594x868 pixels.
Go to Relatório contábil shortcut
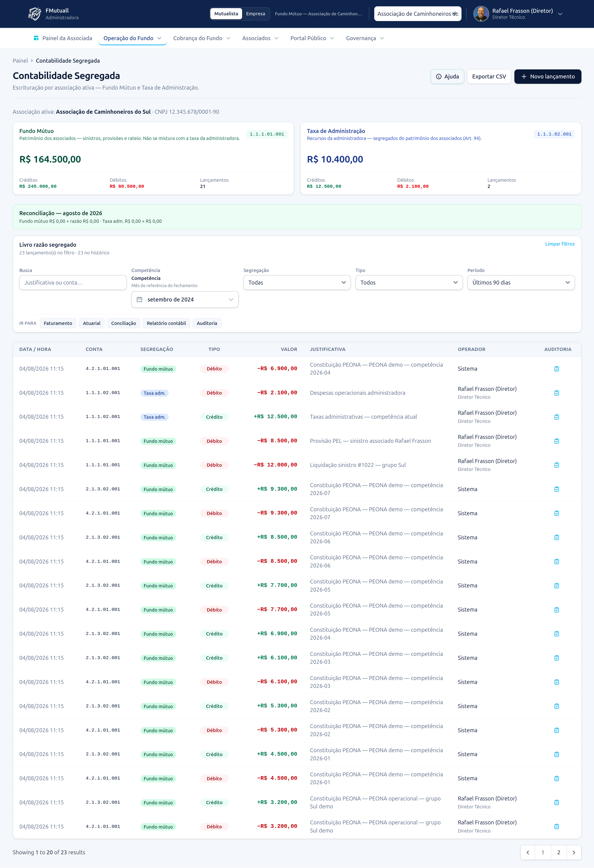[166, 323]
